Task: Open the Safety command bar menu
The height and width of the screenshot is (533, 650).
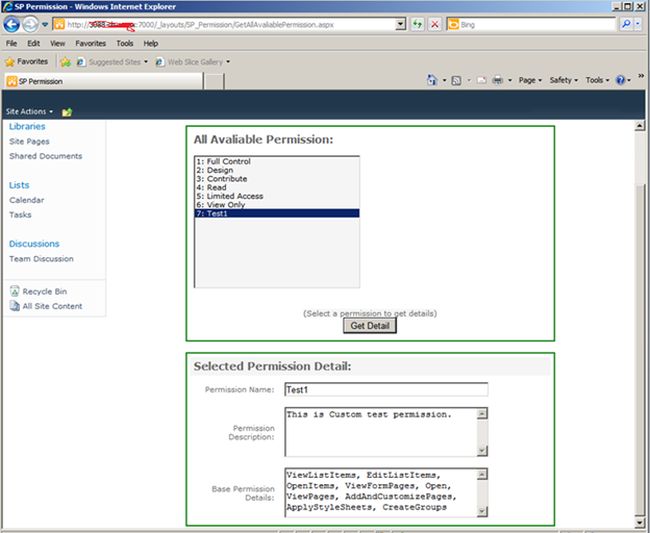Action: click(563, 80)
